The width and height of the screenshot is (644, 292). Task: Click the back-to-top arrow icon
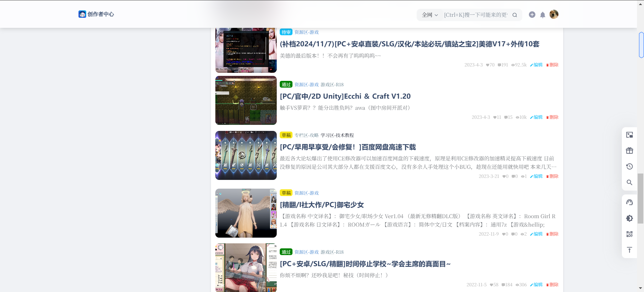[629, 250]
